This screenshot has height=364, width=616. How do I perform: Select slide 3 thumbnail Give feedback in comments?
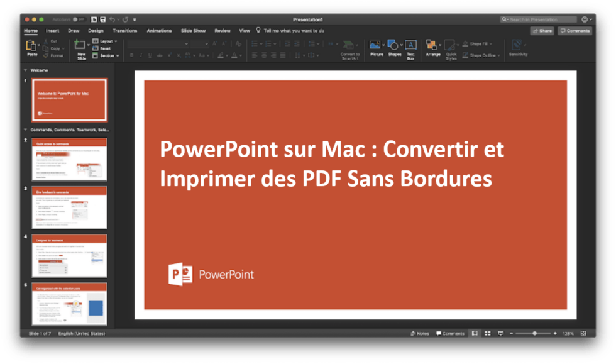(x=69, y=207)
